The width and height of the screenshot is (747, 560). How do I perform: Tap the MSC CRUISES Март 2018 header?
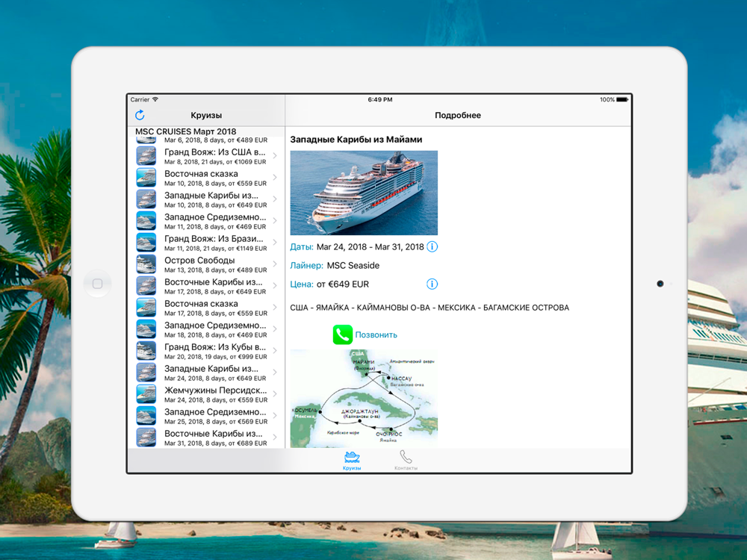pyautogui.click(x=186, y=131)
